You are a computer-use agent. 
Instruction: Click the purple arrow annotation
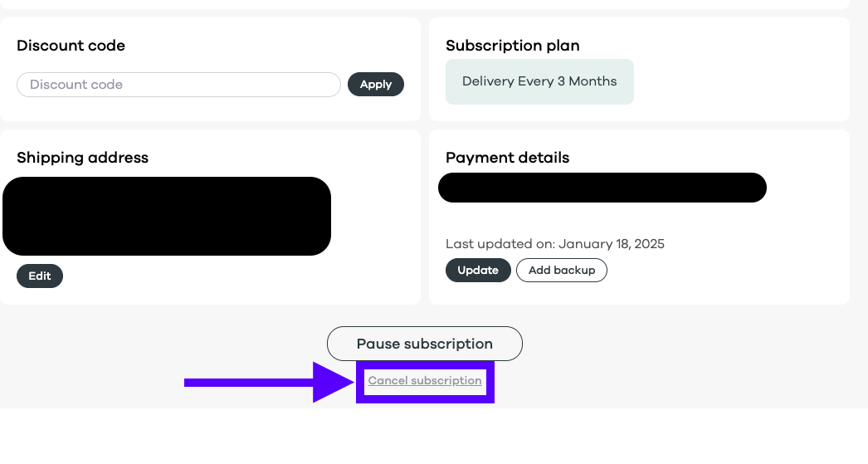click(266, 382)
